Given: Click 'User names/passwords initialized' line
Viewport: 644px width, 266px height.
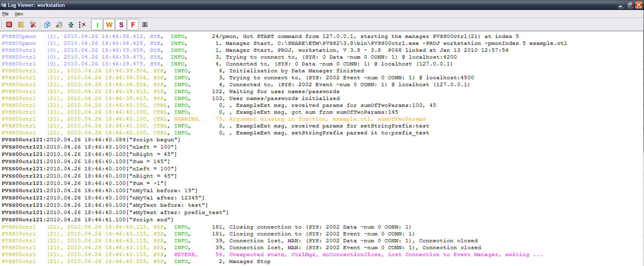Looking at the screenshot, I should (171, 98).
